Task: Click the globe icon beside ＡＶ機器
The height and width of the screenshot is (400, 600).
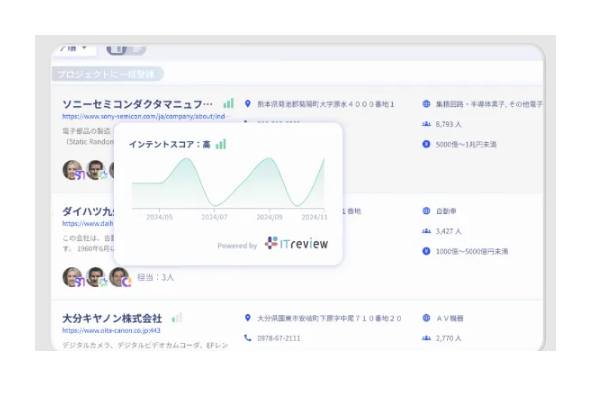Action: point(427,318)
